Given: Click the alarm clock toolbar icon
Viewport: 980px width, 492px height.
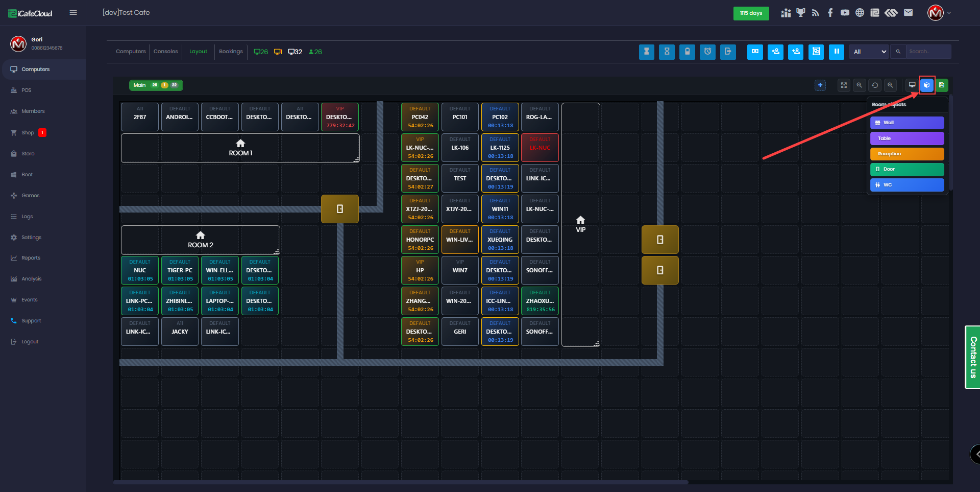Looking at the screenshot, I should [707, 52].
